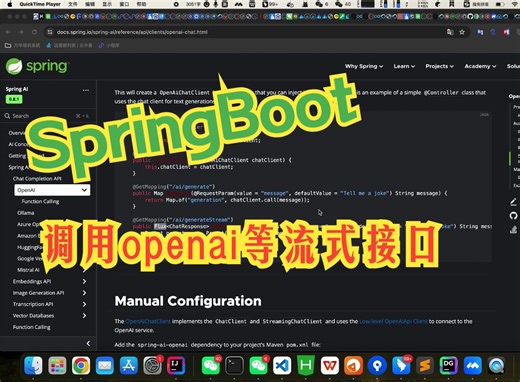Open the 编辑 menu
Viewport: 520px width, 382px height.
tap(90, 4)
